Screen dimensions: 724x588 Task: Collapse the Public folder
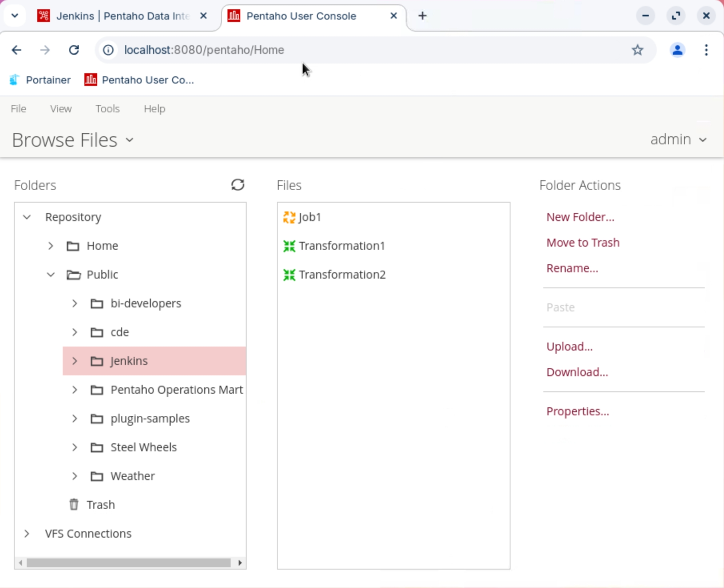click(51, 275)
